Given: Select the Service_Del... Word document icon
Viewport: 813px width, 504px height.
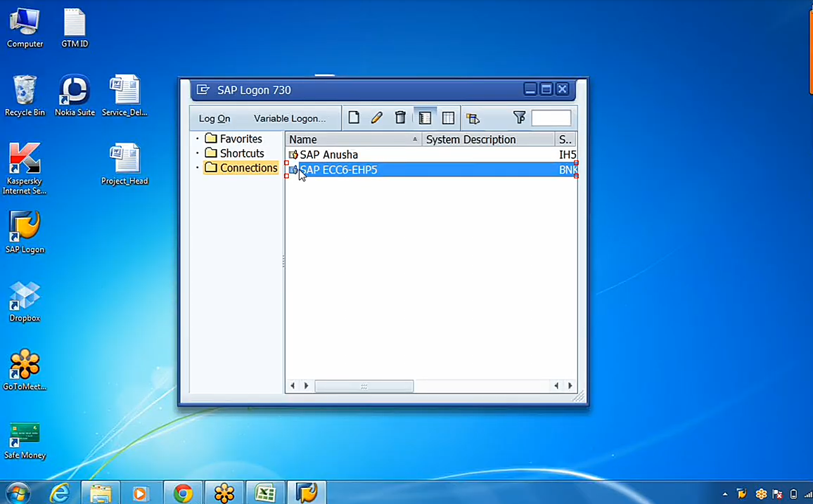Looking at the screenshot, I should coord(124,96).
